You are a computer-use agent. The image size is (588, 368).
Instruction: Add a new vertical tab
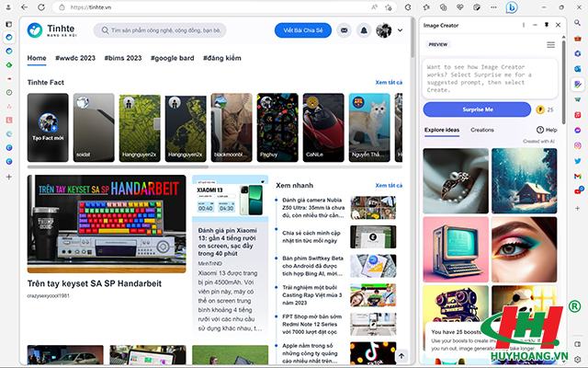(x=9, y=177)
